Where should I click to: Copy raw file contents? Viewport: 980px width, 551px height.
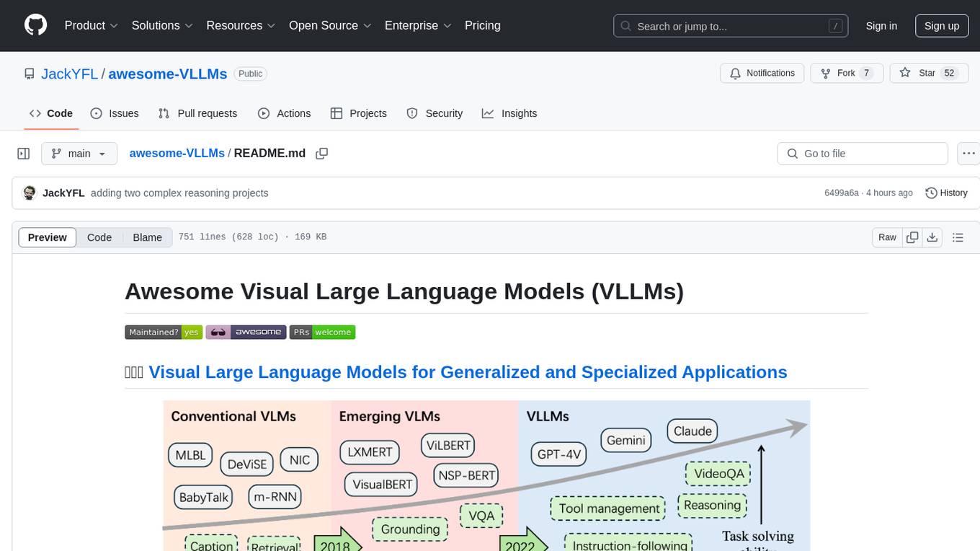[912, 237]
